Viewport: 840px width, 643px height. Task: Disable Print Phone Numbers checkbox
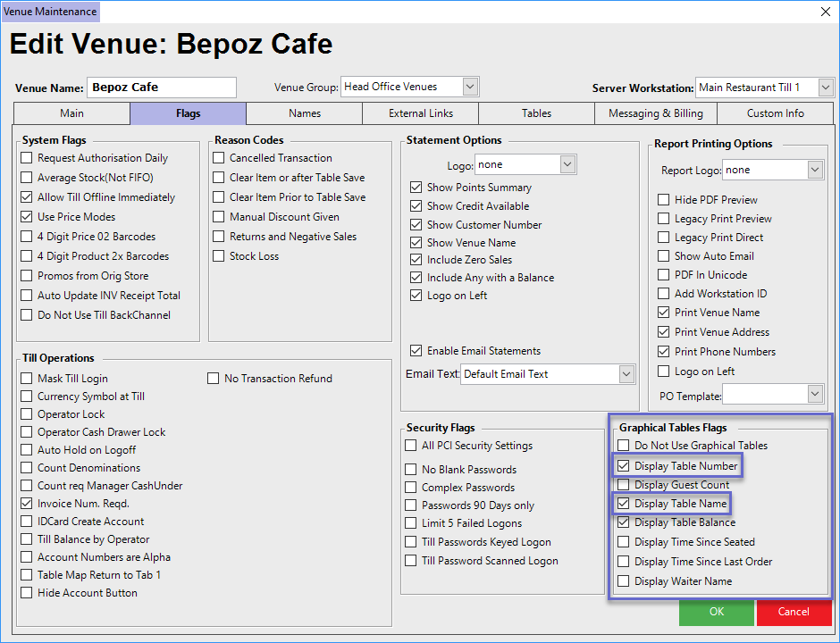click(x=663, y=352)
